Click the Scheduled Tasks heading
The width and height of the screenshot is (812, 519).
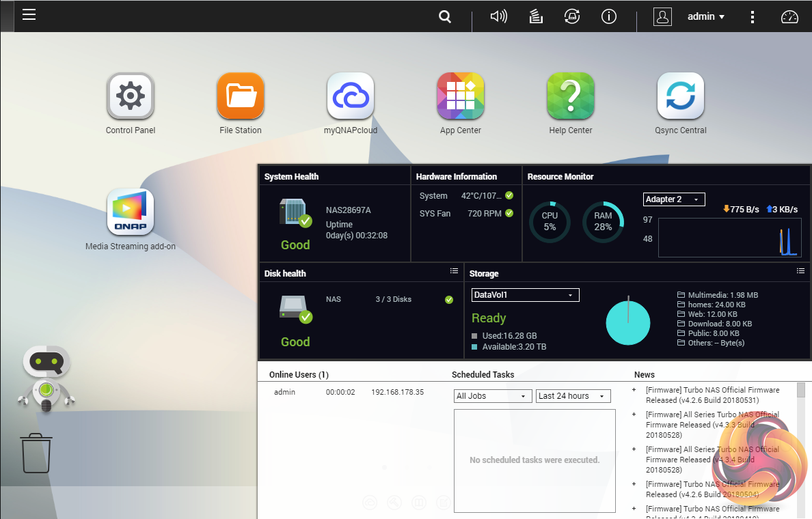(x=483, y=375)
